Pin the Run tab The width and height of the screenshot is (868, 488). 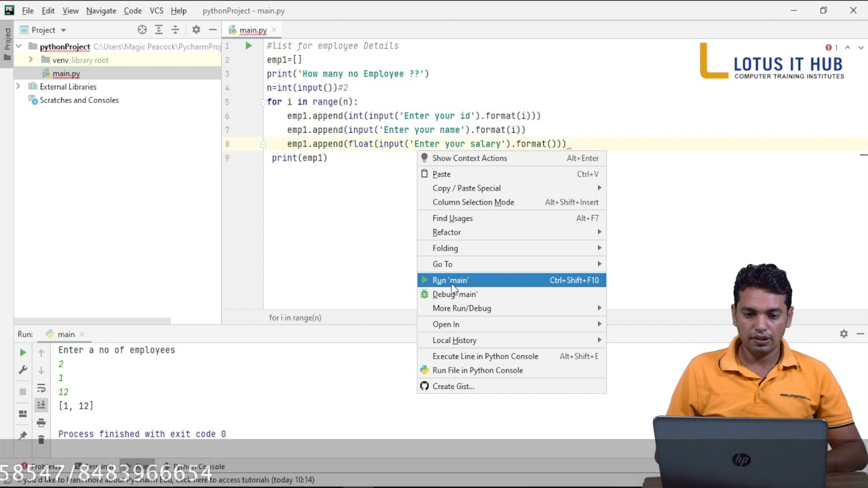(x=22, y=436)
